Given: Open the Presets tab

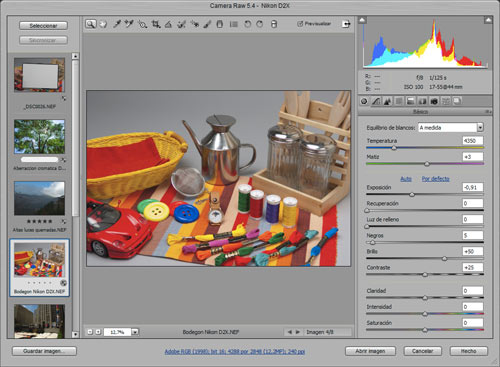Looking at the screenshot, I should point(446,101).
